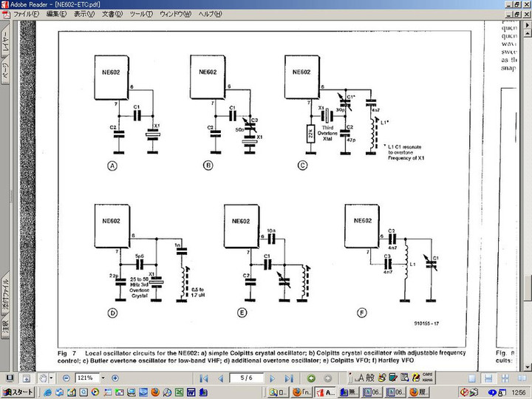Click the Windows スタート (Start) button

coord(18,392)
